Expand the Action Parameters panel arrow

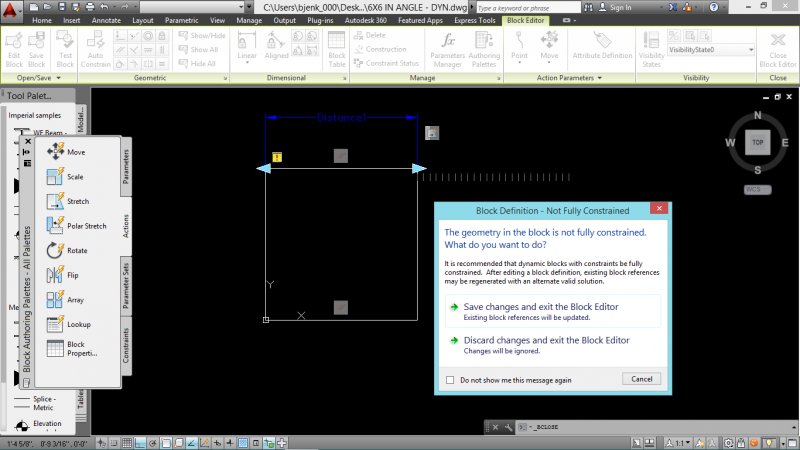coord(599,78)
